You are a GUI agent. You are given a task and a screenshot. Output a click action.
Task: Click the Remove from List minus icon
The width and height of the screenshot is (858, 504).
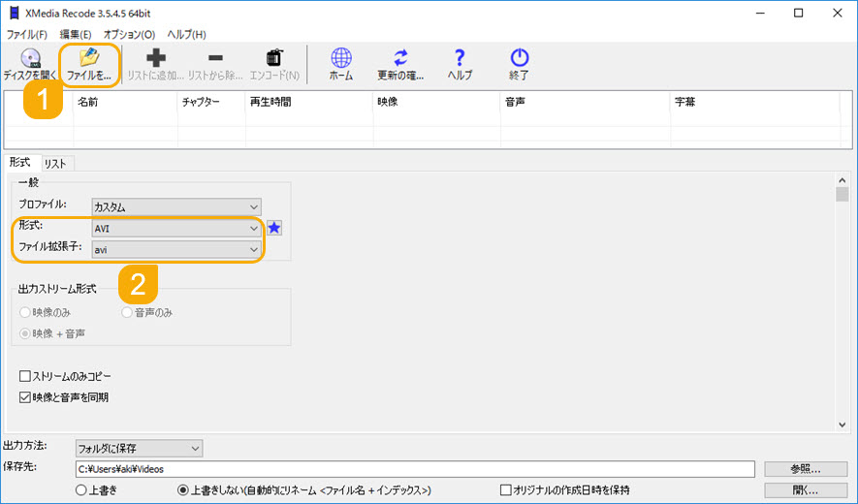[215, 57]
